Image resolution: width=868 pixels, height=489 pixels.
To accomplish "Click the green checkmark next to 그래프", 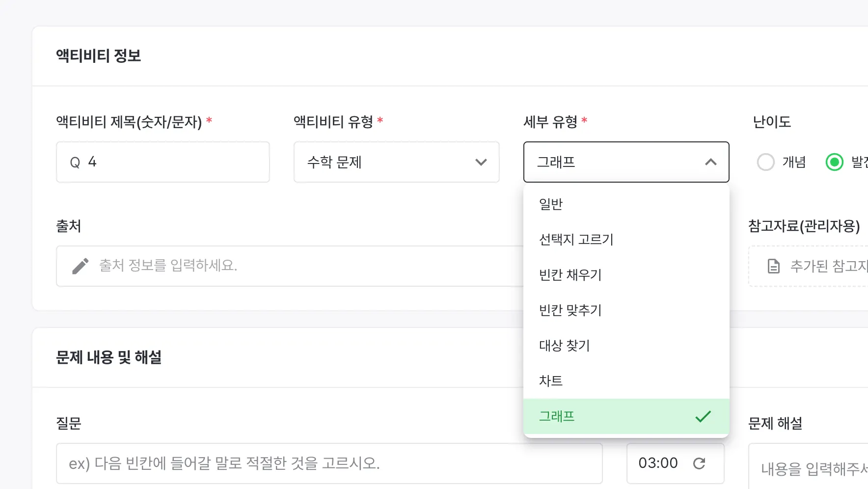I will point(703,416).
